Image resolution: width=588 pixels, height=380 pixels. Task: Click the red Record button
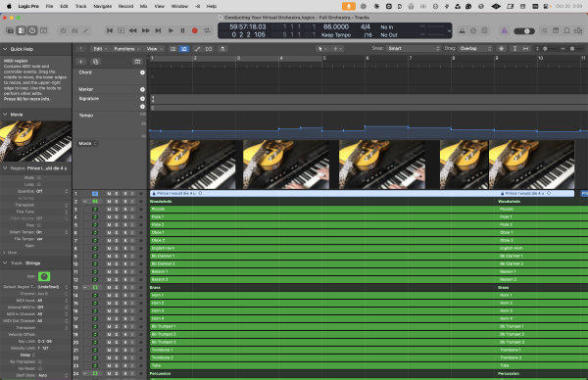click(195, 30)
